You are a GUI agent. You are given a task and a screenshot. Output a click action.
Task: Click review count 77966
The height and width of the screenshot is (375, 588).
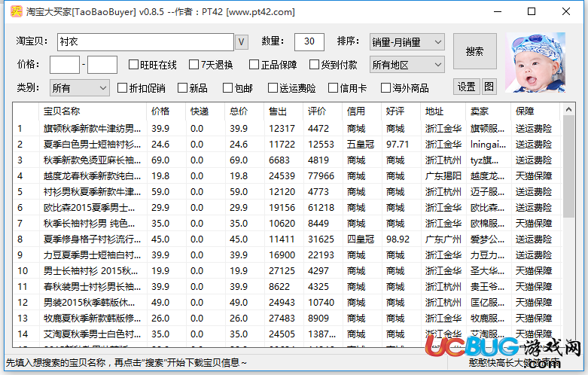321,176
